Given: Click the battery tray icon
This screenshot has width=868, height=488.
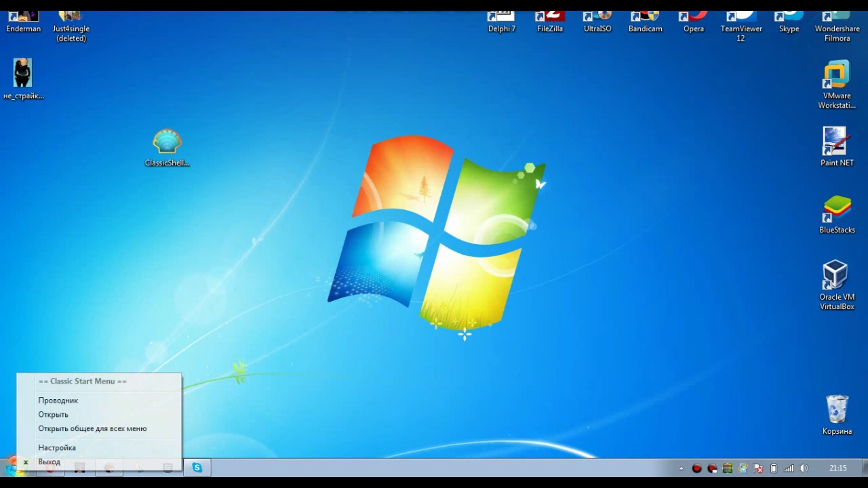Looking at the screenshot, I should (x=774, y=468).
